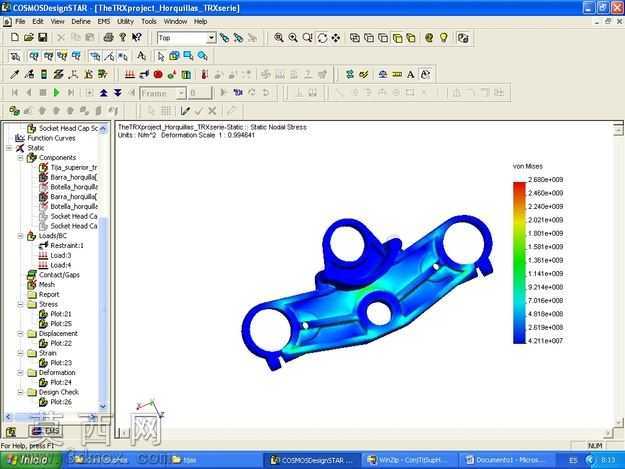Click the red sphere icon in loads toolbar
Image resolution: width=625 pixels, height=469 pixels.
[158, 74]
